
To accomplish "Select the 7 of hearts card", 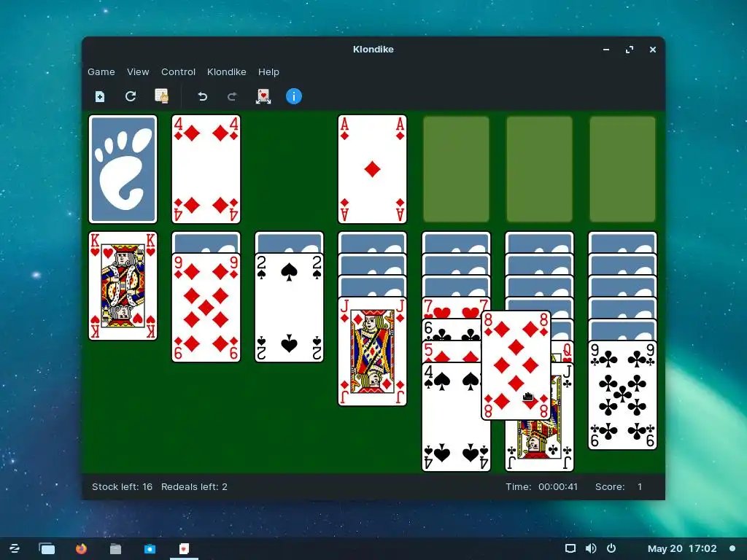I will click(451, 308).
